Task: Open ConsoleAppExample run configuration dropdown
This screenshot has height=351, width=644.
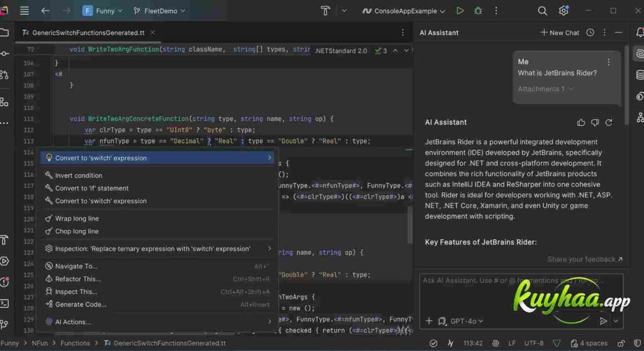Action: point(404,11)
